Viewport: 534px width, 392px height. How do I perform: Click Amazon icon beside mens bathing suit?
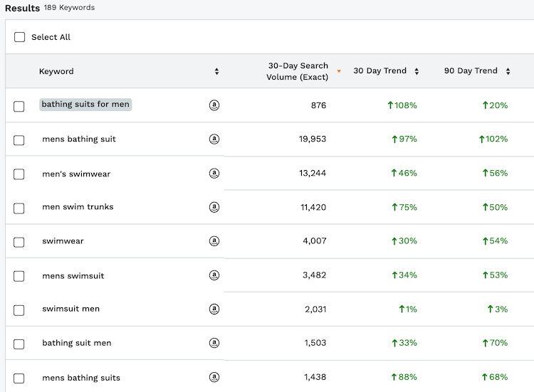(x=214, y=139)
